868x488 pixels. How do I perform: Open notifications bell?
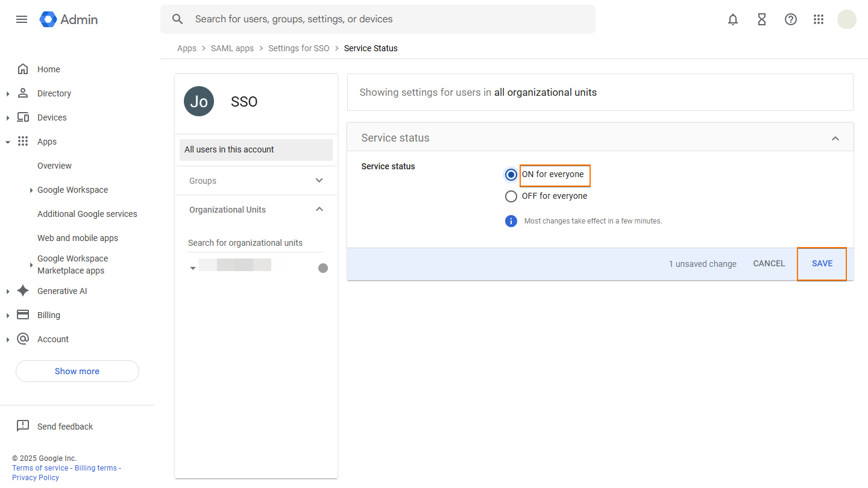[x=733, y=19]
